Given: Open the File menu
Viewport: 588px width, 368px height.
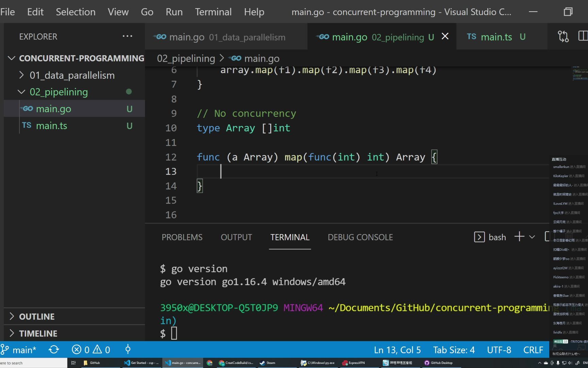Looking at the screenshot, I should (7, 12).
